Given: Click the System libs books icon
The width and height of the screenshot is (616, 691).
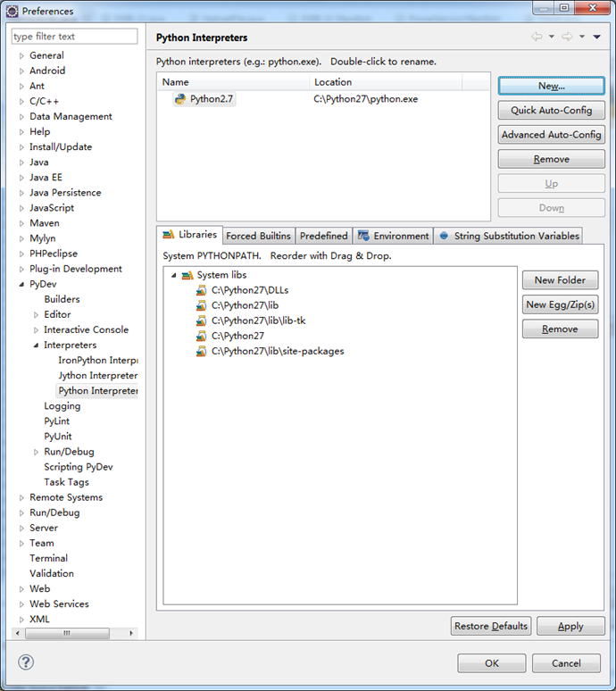Looking at the screenshot, I should click(187, 276).
